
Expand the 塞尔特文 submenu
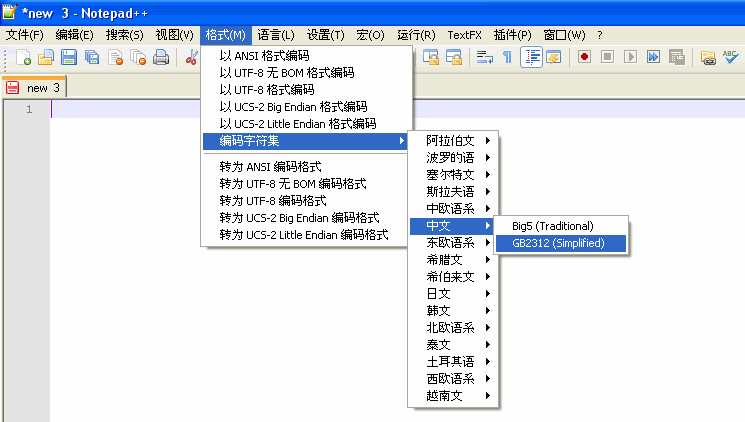[453, 175]
